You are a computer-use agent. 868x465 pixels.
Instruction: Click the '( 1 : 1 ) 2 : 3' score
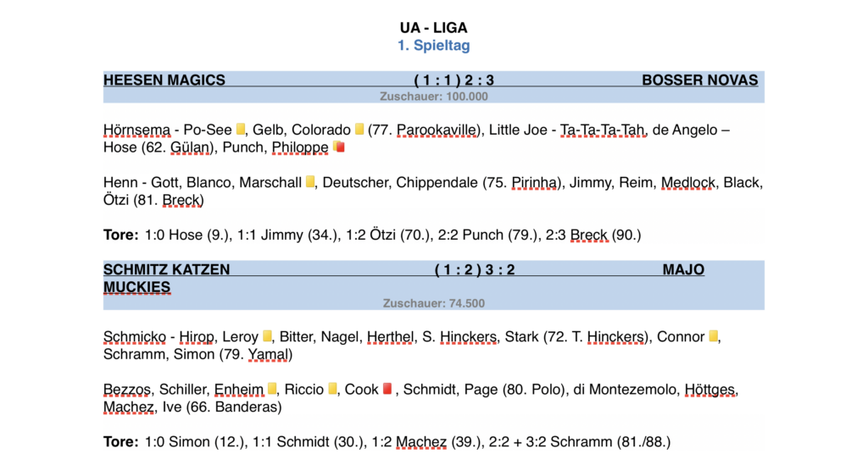click(x=453, y=80)
